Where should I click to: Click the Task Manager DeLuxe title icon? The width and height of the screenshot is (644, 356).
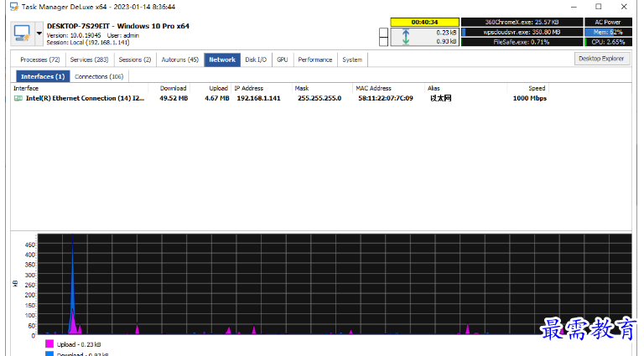click(x=14, y=7)
